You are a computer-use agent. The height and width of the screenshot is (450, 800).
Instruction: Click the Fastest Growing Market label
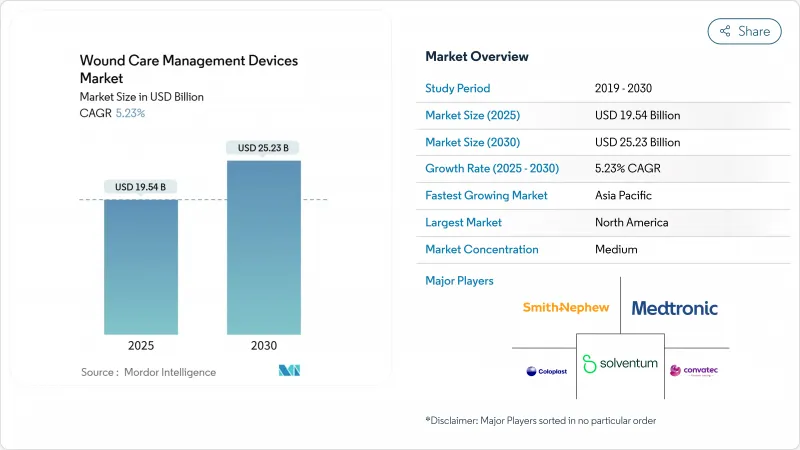pyautogui.click(x=486, y=195)
